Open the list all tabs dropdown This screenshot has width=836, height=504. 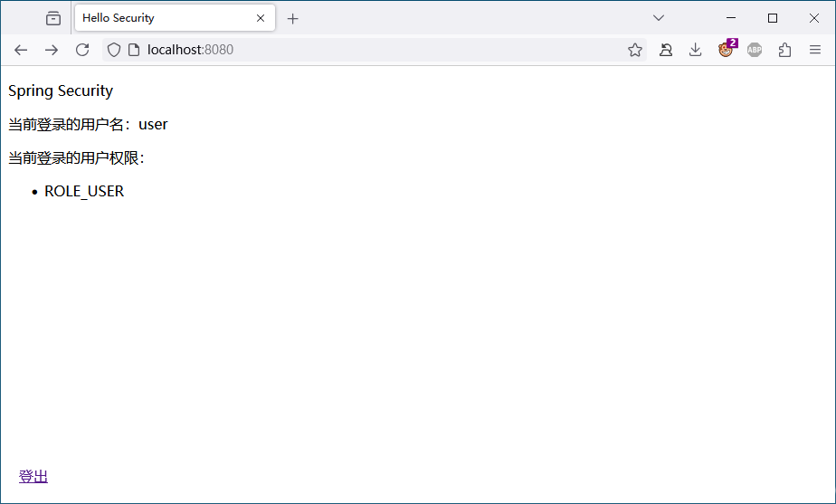tap(659, 18)
